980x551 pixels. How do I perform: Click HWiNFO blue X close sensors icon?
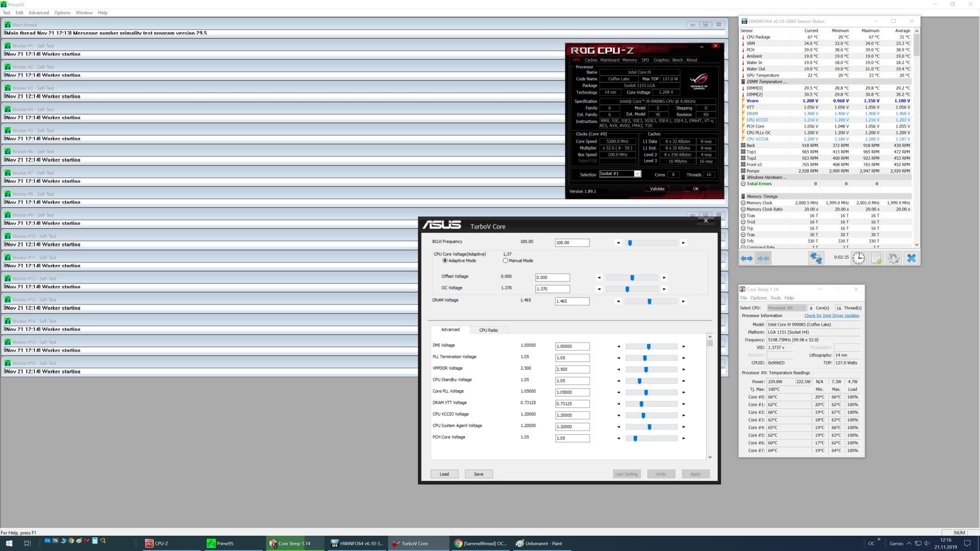click(x=911, y=258)
